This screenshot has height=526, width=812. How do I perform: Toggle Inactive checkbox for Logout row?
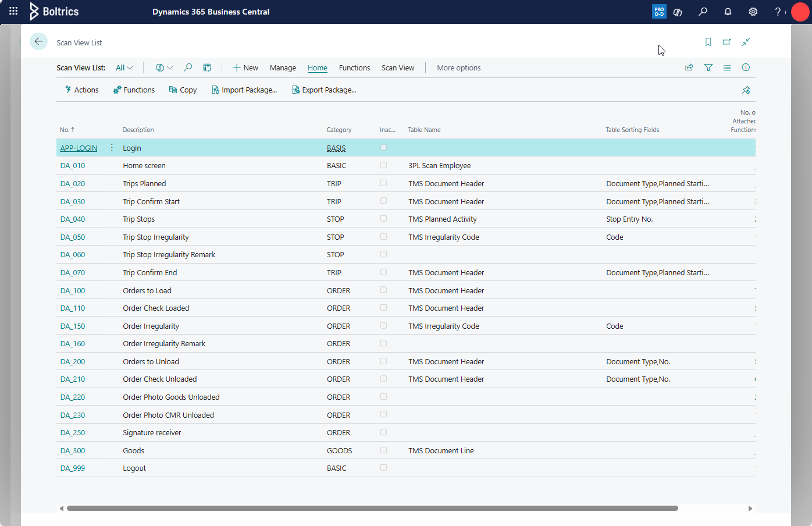pos(383,468)
